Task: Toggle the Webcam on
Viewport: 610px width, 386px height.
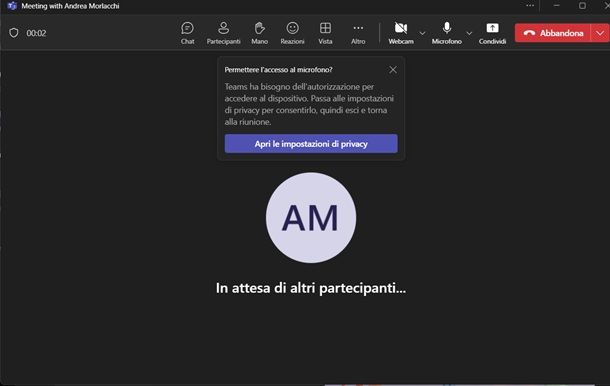Action: point(401,33)
